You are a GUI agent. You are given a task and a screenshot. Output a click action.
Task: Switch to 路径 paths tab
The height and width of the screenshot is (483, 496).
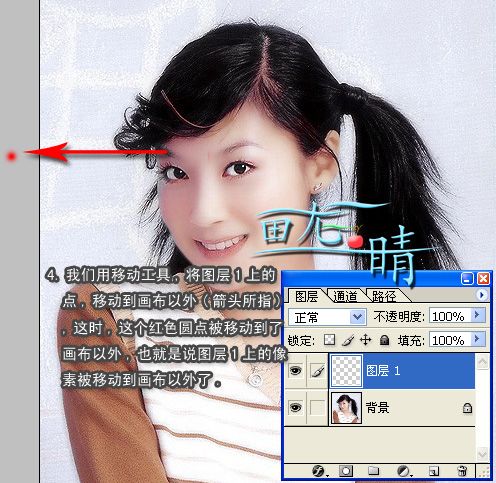[x=383, y=296]
